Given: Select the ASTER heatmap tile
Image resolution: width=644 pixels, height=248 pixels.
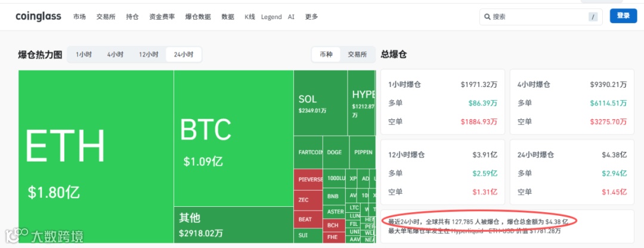Looking at the screenshot, I should pos(335,212).
